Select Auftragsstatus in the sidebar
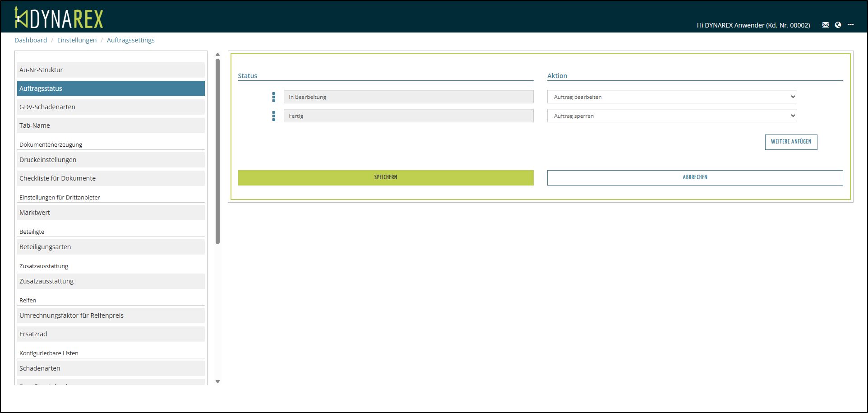868x413 pixels. (111, 88)
